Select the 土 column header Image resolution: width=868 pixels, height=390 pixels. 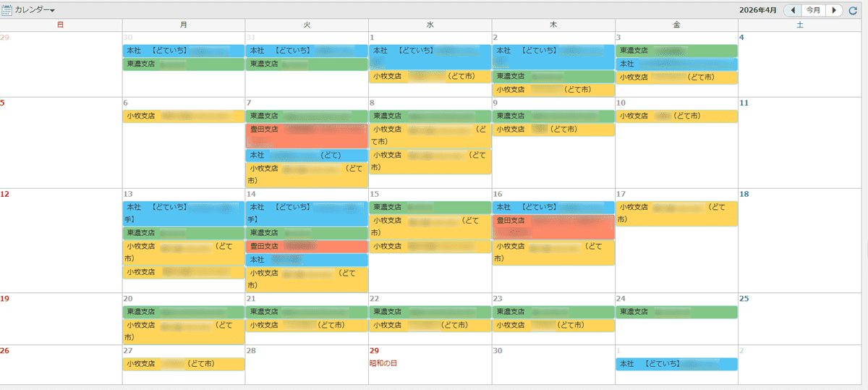[799, 25]
